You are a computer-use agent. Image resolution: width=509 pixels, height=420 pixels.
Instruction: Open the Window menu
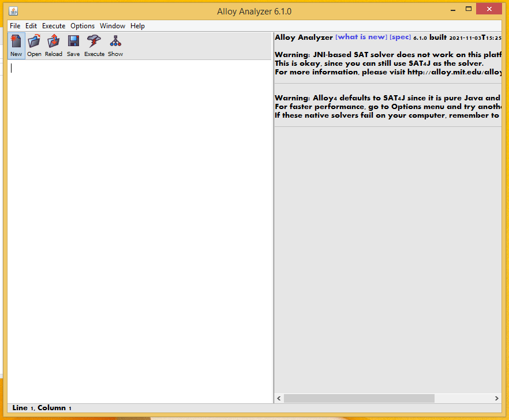(x=113, y=26)
